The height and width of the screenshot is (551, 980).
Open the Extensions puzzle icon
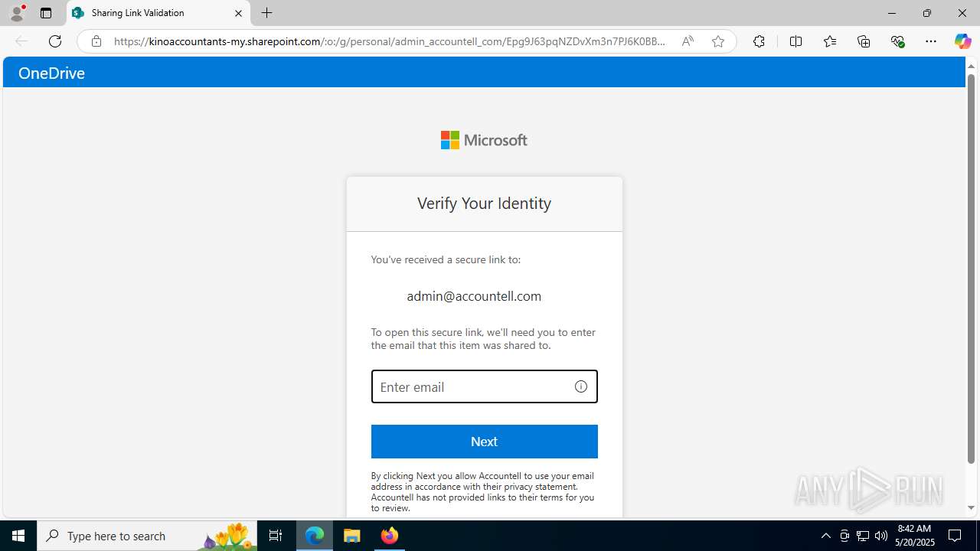click(x=759, y=41)
